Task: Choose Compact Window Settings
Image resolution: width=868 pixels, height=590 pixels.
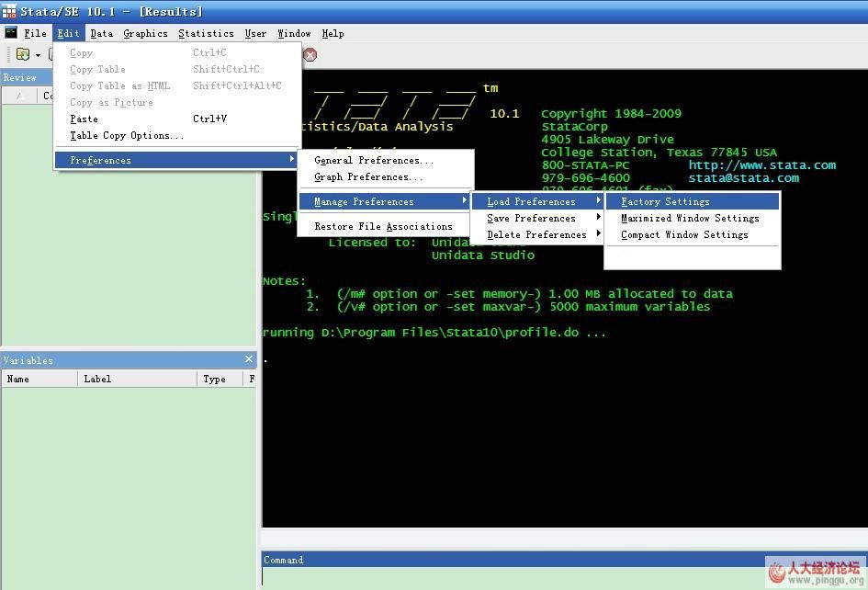Action: click(x=684, y=235)
